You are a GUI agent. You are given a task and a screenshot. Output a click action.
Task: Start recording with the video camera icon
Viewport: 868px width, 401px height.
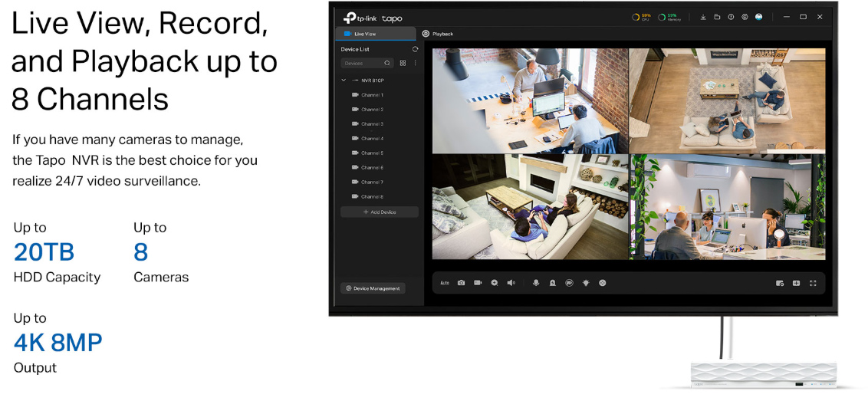(478, 283)
